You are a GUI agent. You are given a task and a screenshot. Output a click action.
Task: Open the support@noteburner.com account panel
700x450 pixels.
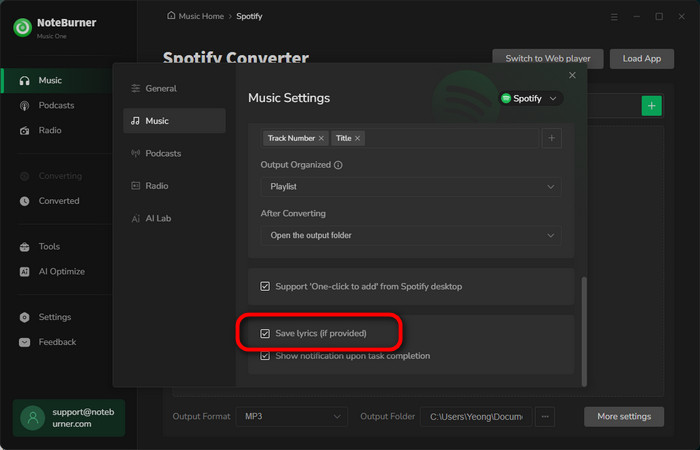(x=69, y=418)
